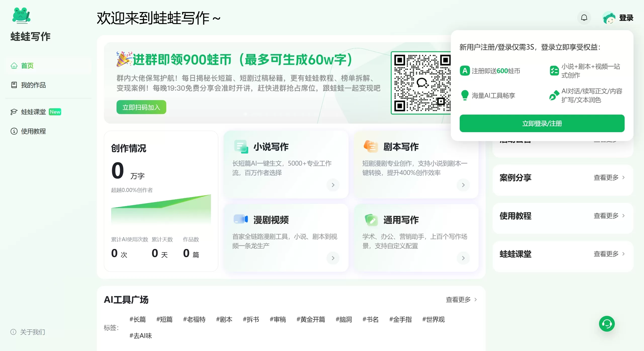Expand 使用教程 panel with 查看更多
This screenshot has height=351, width=644.
[x=609, y=216]
